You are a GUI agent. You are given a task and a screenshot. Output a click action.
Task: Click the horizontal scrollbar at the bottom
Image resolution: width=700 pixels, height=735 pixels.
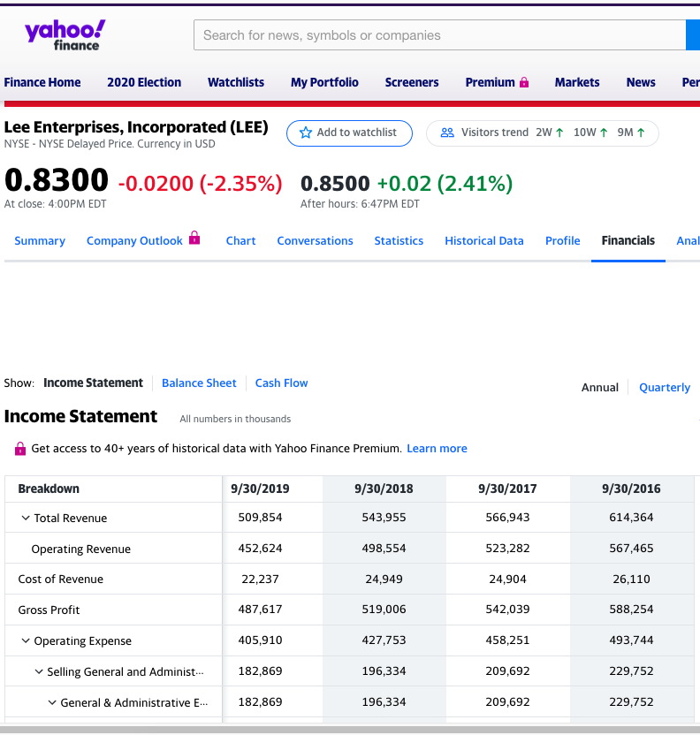point(350,730)
